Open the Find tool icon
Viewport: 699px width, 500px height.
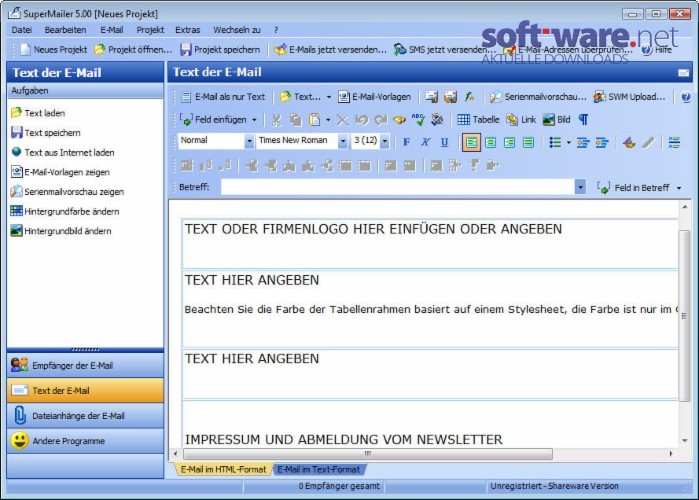(399, 120)
